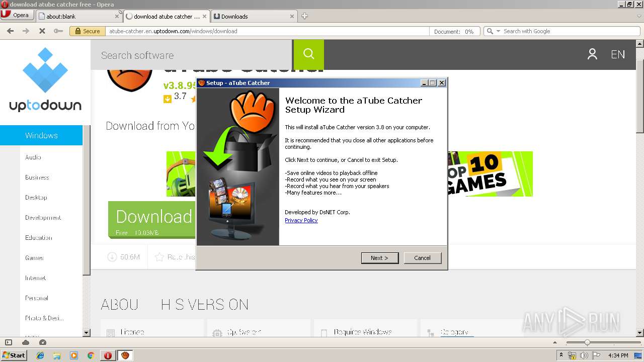The image size is (644, 362).
Task: Close the Downloads tab
Action: click(292, 16)
